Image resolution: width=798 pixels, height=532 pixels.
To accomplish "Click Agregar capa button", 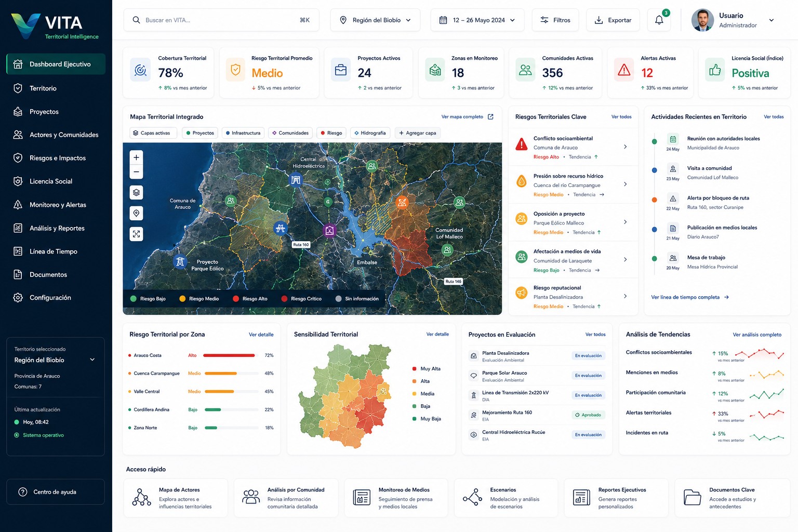I will click(418, 133).
